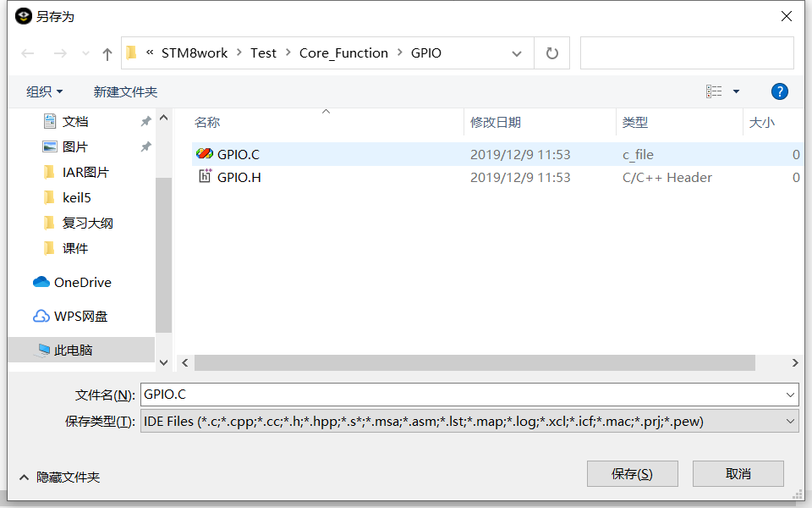Create folder with 新建文件夹

[125, 91]
